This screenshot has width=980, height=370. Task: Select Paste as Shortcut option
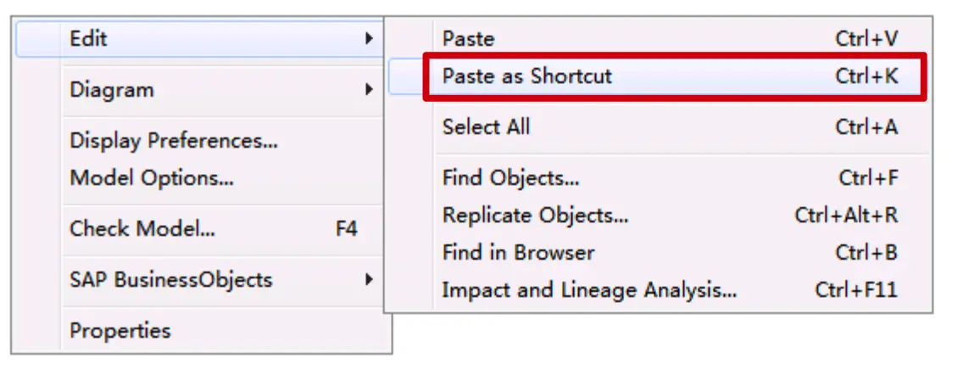tap(658, 76)
